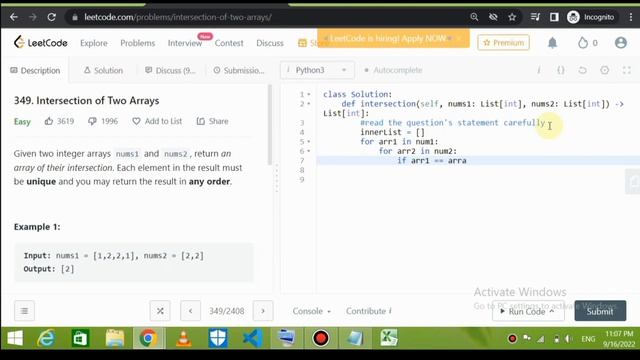Click ENG language indicator in tray
This screenshot has width=640, height=360.
588,339
